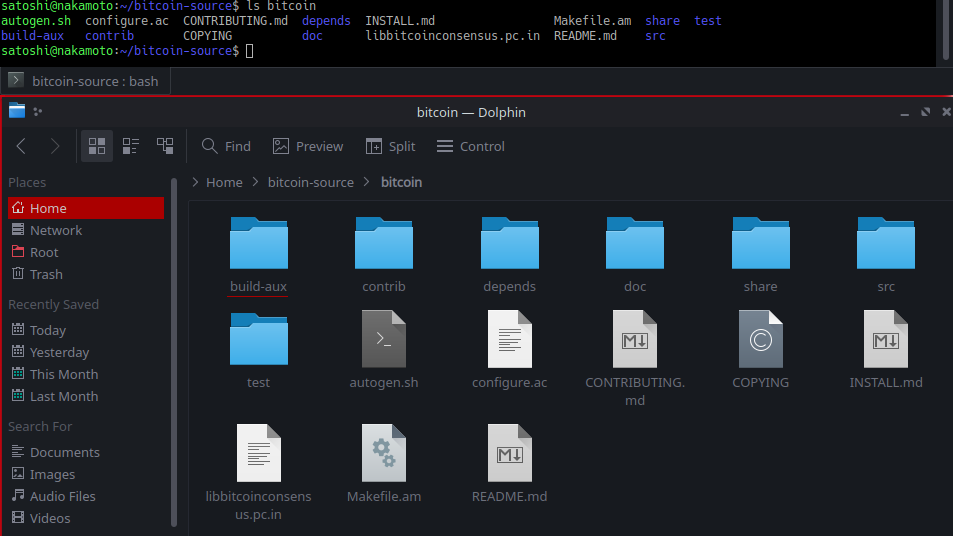Open the Find search tool
This screenshot has width=953, height=536.
[x=226, y=146]
